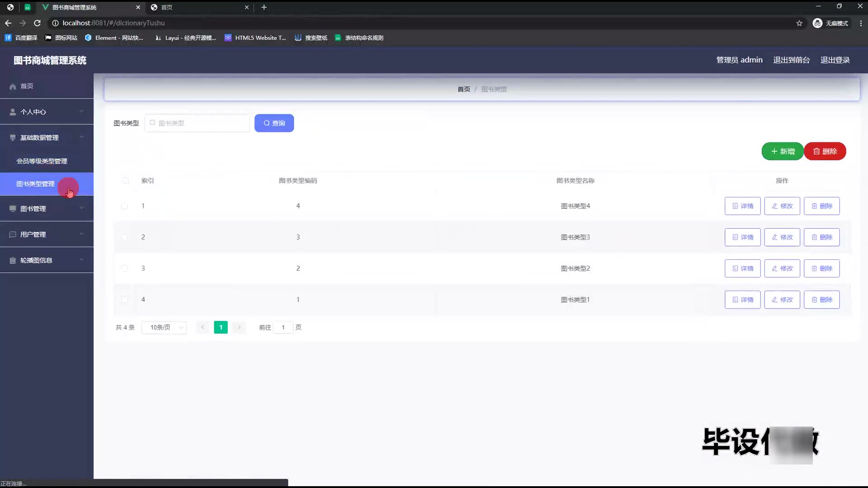Check the row with 图书类型4

124,206
